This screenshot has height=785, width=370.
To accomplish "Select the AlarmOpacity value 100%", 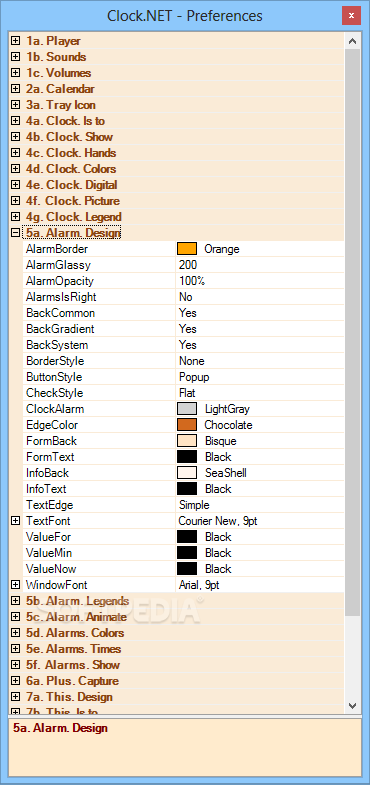I will pyautogui.click(x=192, y=281).
